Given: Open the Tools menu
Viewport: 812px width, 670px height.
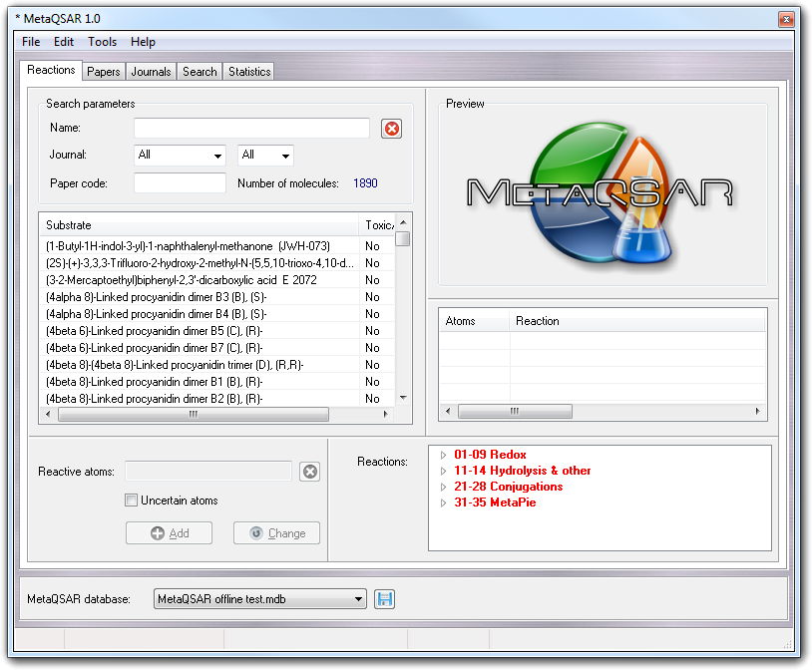Looking at the screenshot, I should tap(102, 42).
